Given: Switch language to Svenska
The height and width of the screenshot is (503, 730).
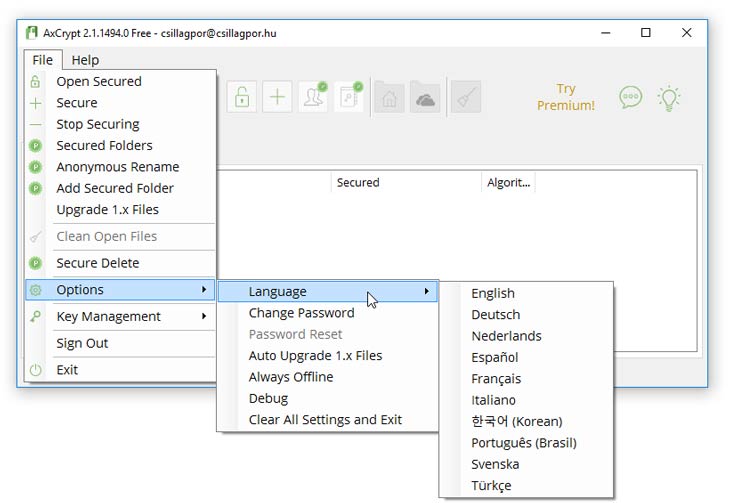Looking at the screenshot, I should [526, 464].
